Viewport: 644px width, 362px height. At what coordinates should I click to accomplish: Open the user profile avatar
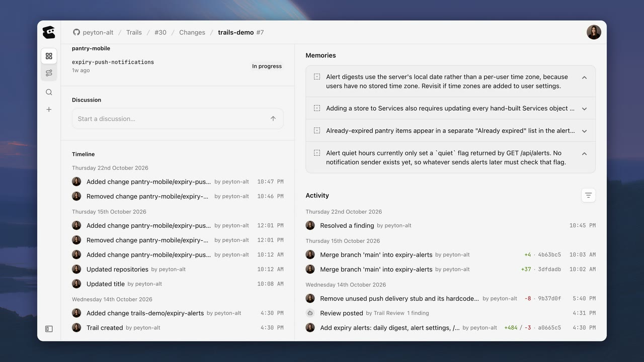pos(594,32)
